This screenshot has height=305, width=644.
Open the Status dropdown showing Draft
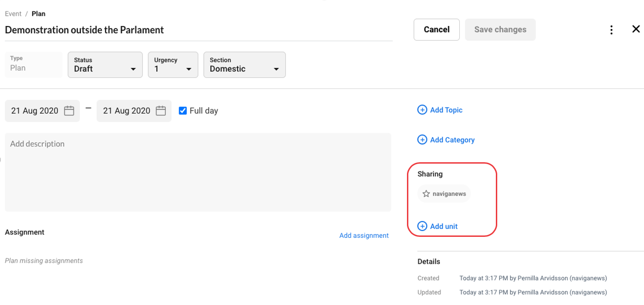[105, 64]
